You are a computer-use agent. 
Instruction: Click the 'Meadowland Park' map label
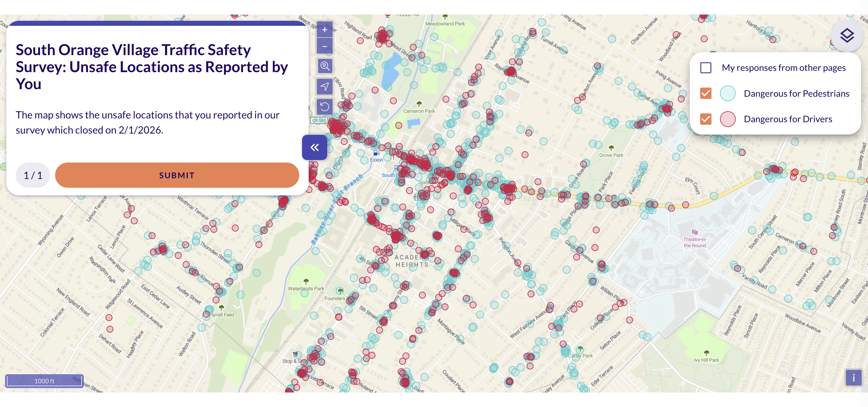coord(445,24)
